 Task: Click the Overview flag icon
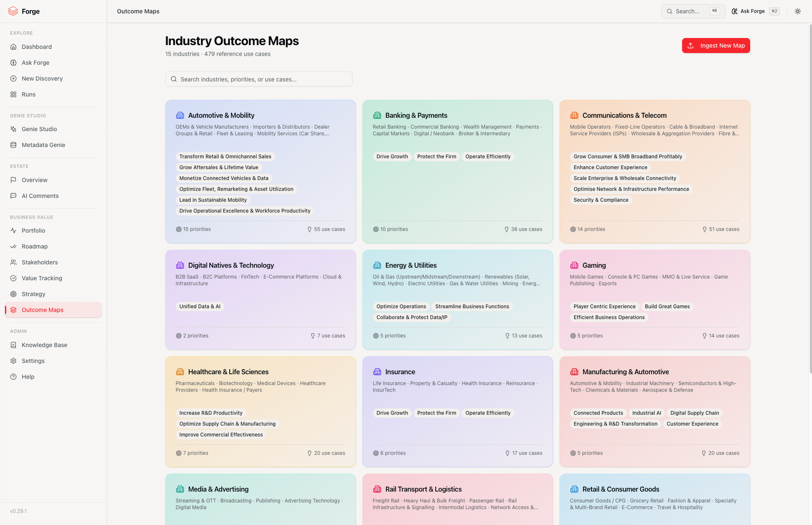click(13, 180)
